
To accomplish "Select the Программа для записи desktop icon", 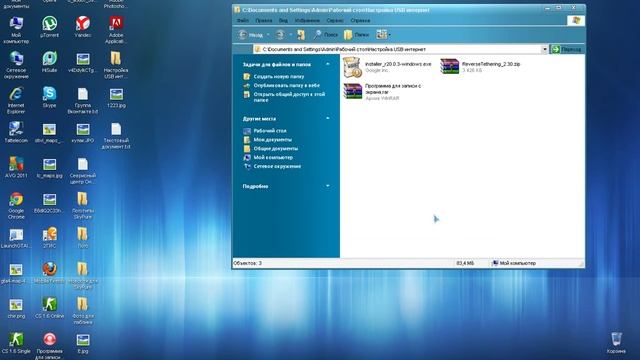I will [49, 346].
